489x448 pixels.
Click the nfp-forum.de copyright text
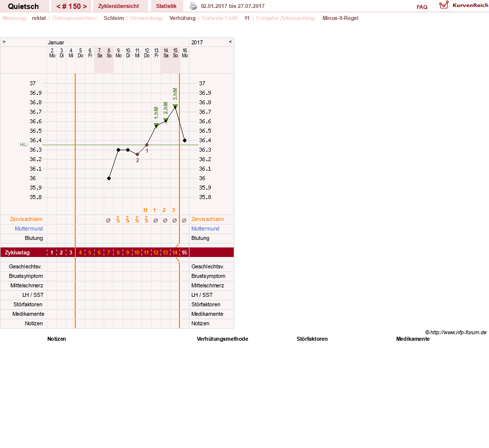(456, 332)
